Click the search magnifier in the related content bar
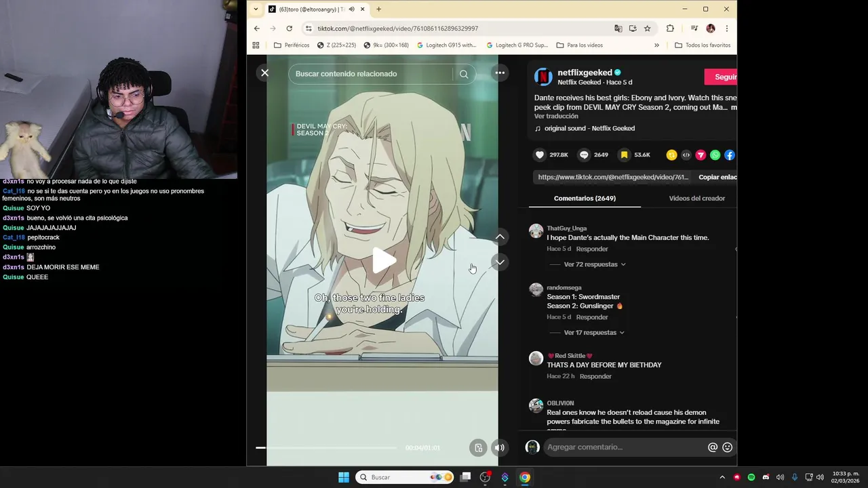 point(464,74)
